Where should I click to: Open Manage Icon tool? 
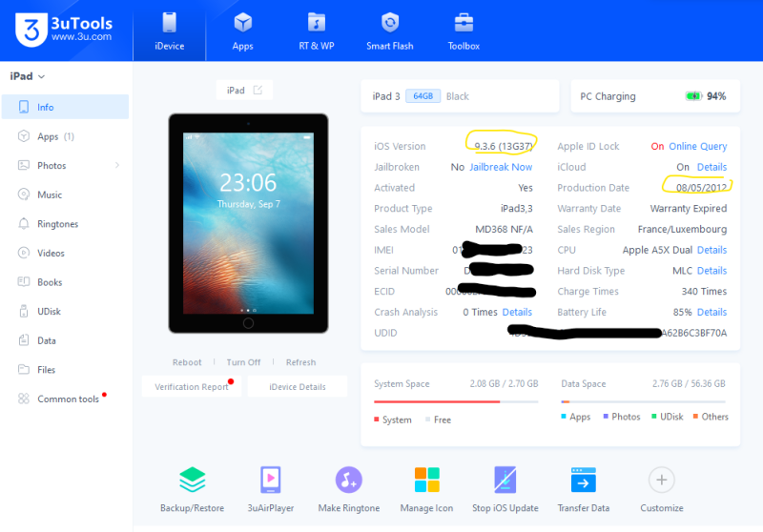(x=426, y=489)
